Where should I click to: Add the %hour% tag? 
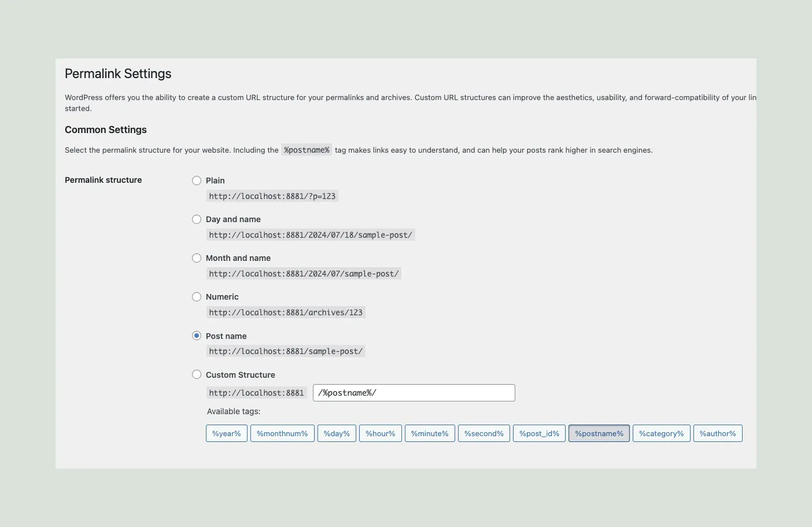(380, 433)
